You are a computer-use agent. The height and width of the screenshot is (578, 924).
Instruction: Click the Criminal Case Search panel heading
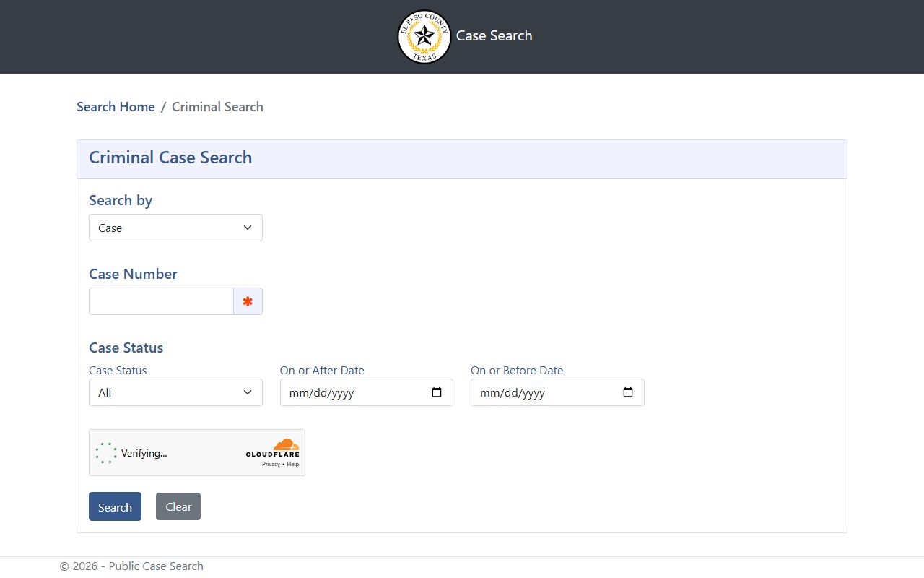[170, 158]
